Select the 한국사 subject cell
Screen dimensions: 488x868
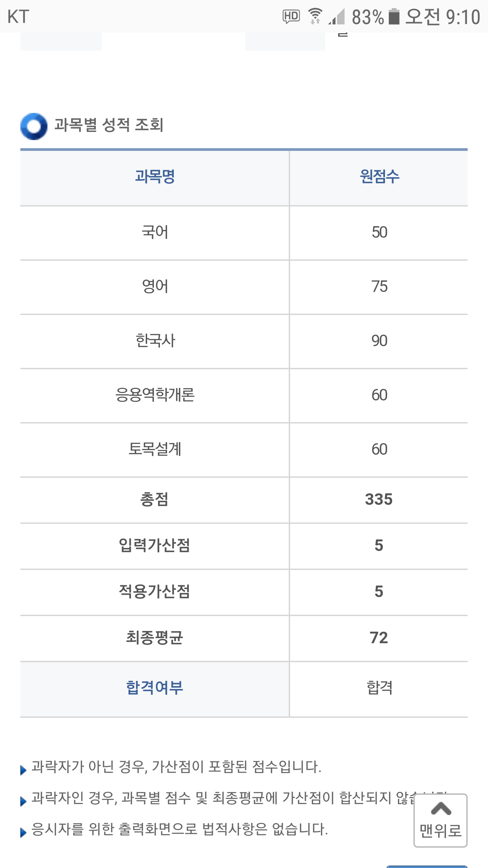click(x=155, y=341)
